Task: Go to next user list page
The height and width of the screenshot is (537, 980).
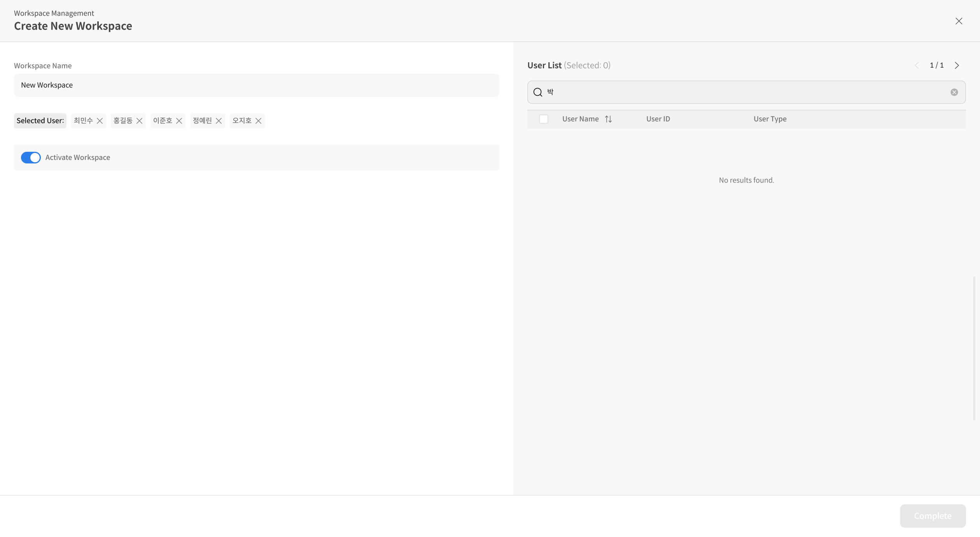Action: pyautogui.click(x=957, y=65)
